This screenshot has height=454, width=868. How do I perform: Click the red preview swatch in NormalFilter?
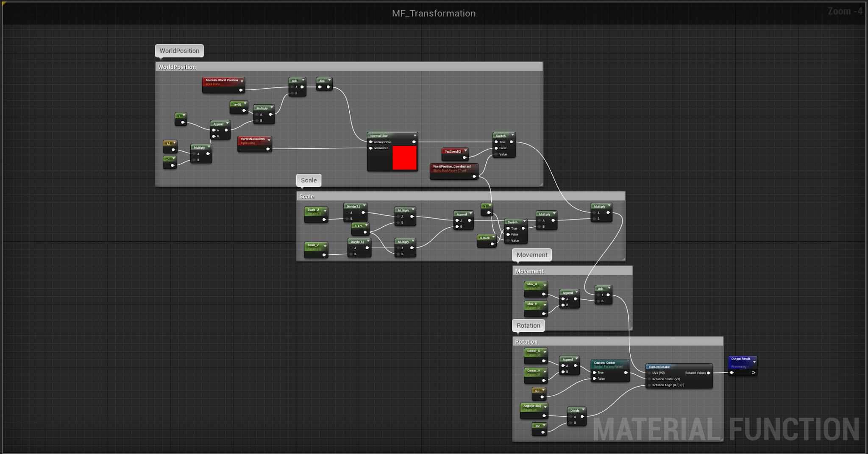coord(404,158)
